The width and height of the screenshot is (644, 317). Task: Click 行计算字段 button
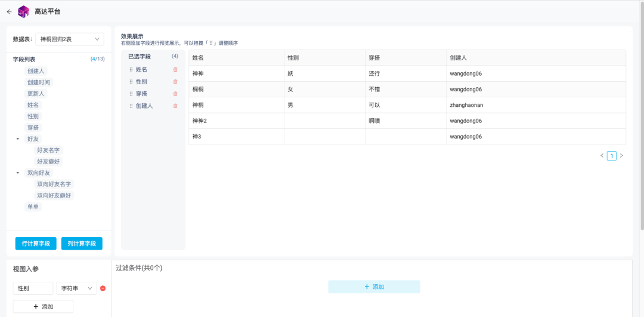pyautogui.click(x=36, y=244)
